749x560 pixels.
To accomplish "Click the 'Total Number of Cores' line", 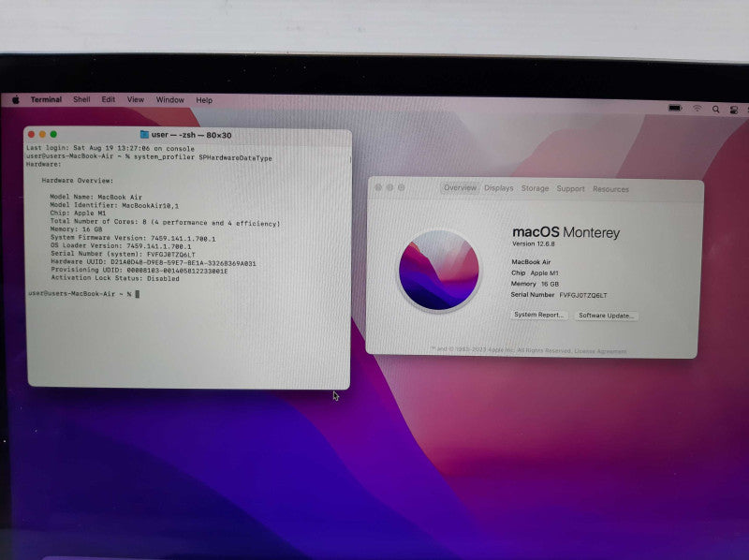I will (x=165, y=222).
